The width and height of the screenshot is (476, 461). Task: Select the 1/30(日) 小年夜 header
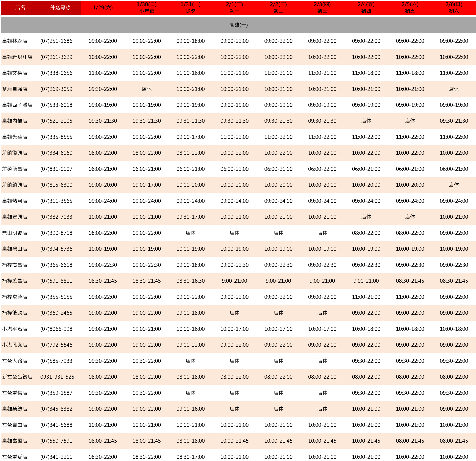coord(147,8)
